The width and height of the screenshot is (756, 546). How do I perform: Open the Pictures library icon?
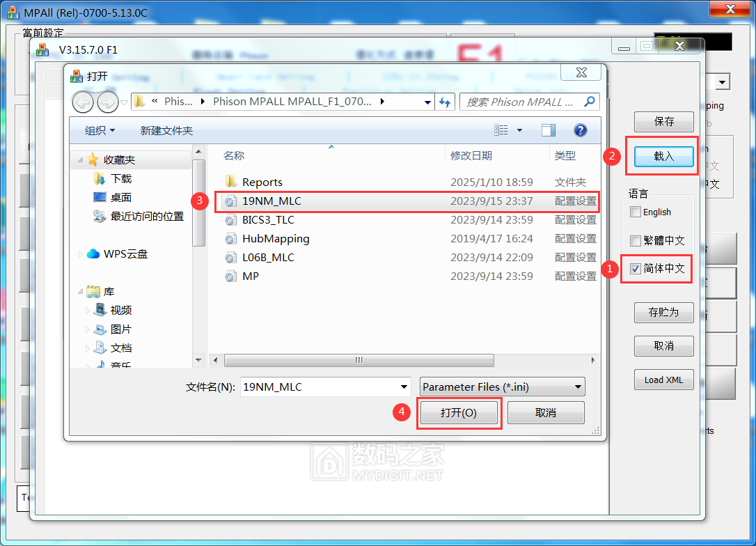(100, 329)
